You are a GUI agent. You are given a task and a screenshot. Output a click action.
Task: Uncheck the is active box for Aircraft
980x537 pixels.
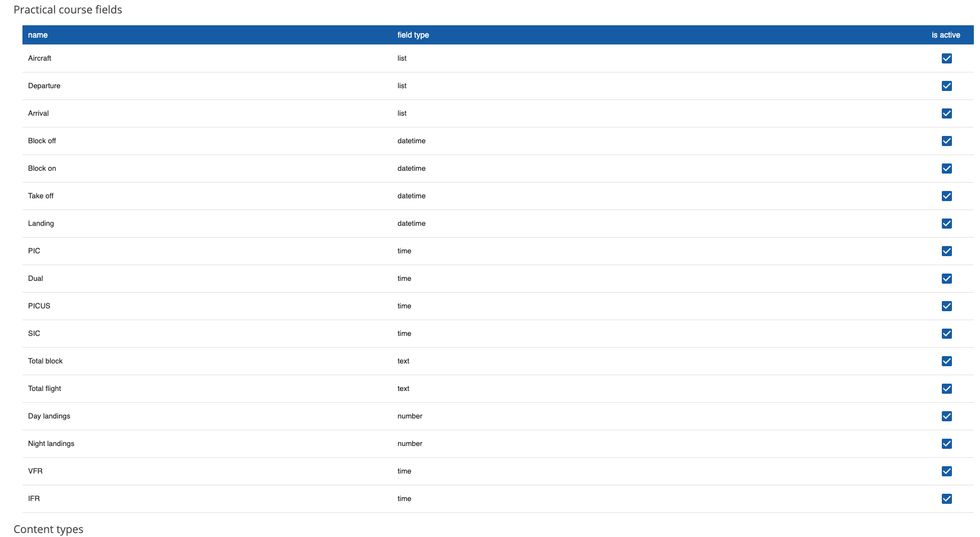(x=946, y=58)
